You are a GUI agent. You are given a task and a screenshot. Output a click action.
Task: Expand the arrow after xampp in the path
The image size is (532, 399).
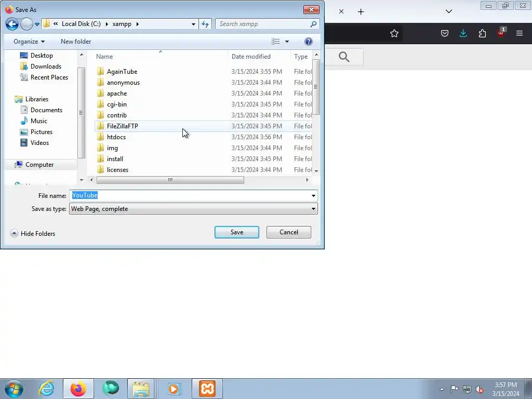[137, 24]
